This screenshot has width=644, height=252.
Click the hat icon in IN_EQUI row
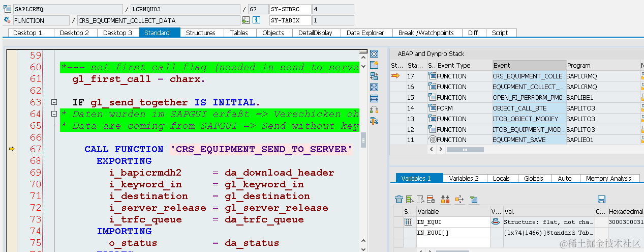pos(496,222)
